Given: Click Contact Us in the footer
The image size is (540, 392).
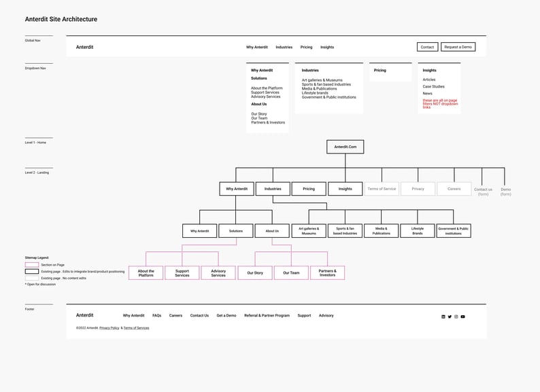Looking at the screenshot, I should [x=199, y=316].
